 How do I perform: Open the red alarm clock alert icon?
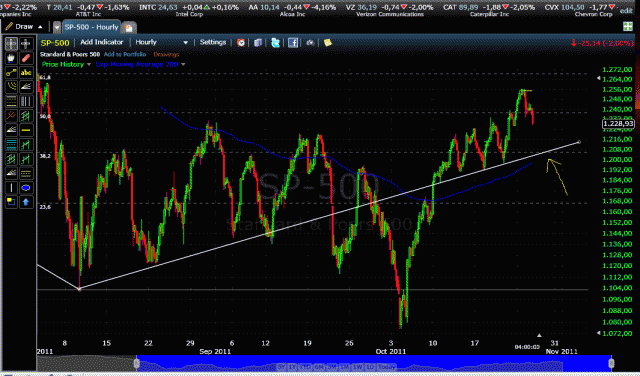(x=241, y=42)
